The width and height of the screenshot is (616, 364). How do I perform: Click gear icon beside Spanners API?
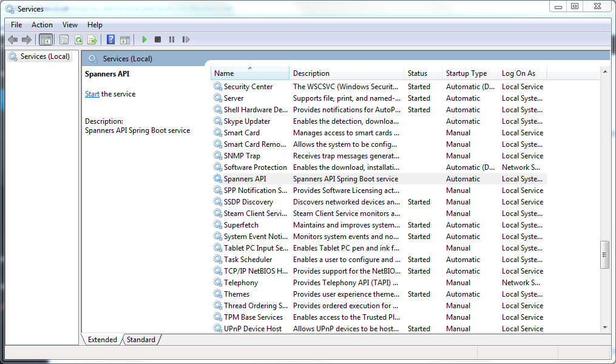tap(218, 178)
